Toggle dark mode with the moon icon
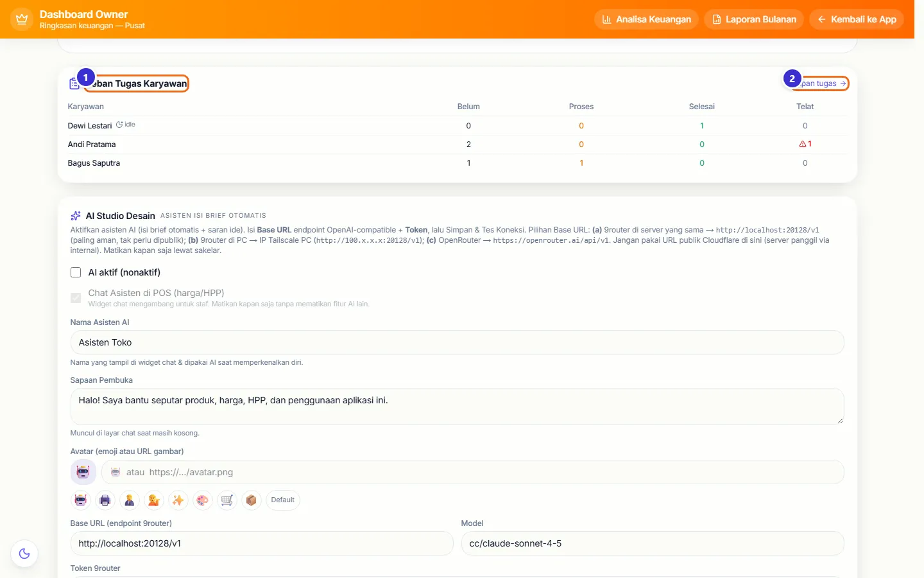The height and width of the screenshot is (578, 924). 24,554
